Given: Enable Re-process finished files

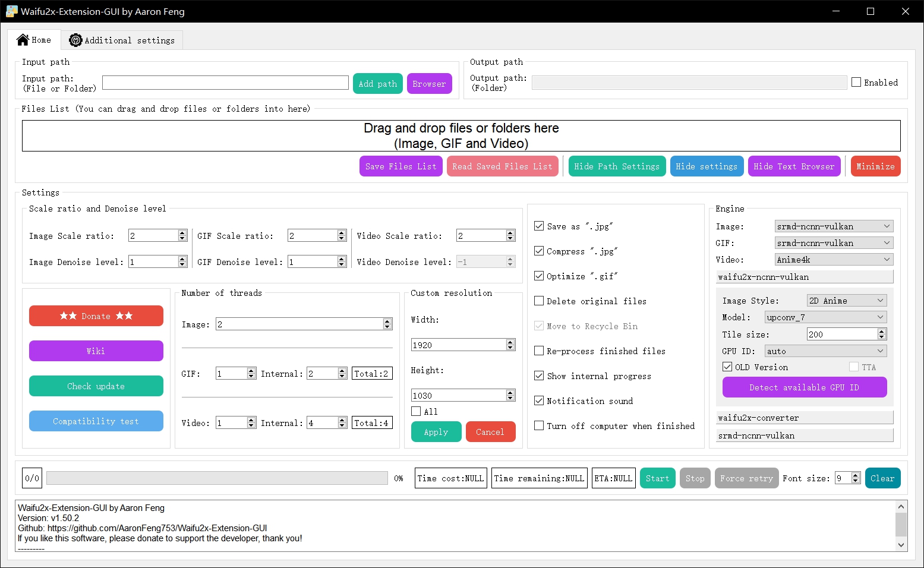Looking at the screenshot, I should coord(539,351).
